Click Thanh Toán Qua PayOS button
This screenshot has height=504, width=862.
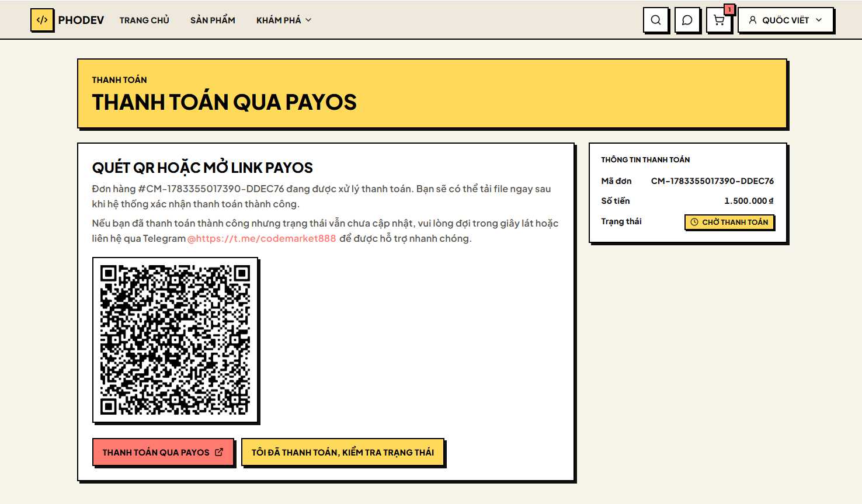(x=163, y=452)
